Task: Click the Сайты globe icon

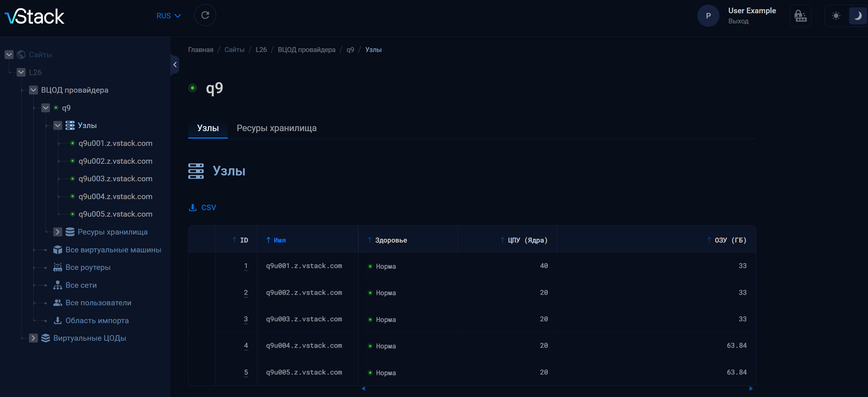Action: (x=21, y=54)
